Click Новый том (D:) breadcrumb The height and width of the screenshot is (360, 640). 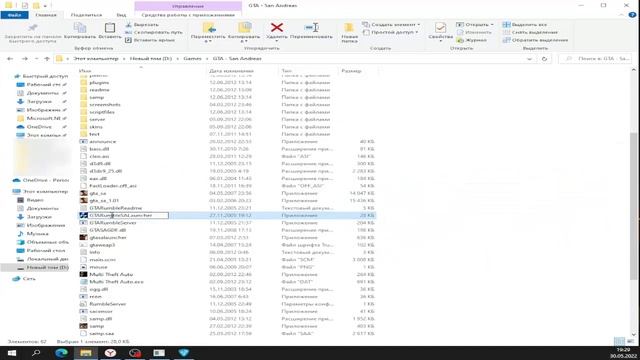[151, 59]
